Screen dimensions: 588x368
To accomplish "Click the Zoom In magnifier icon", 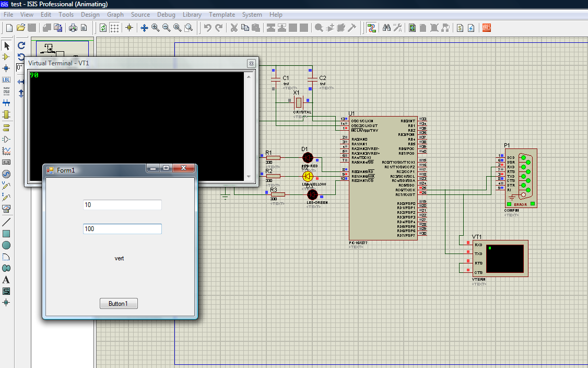I will point(156,28).
